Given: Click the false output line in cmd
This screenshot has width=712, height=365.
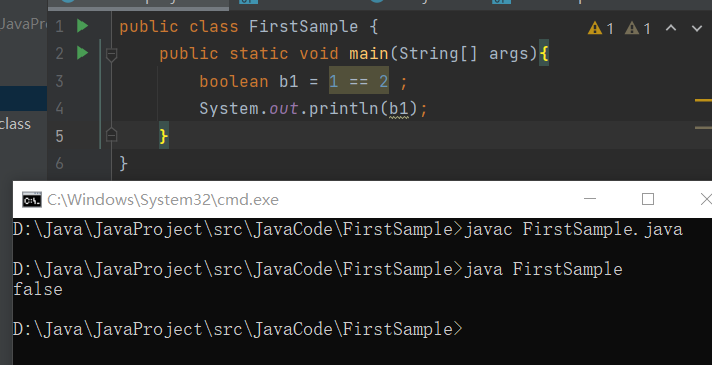Looking at the screenshot, I should click(38, 289).
